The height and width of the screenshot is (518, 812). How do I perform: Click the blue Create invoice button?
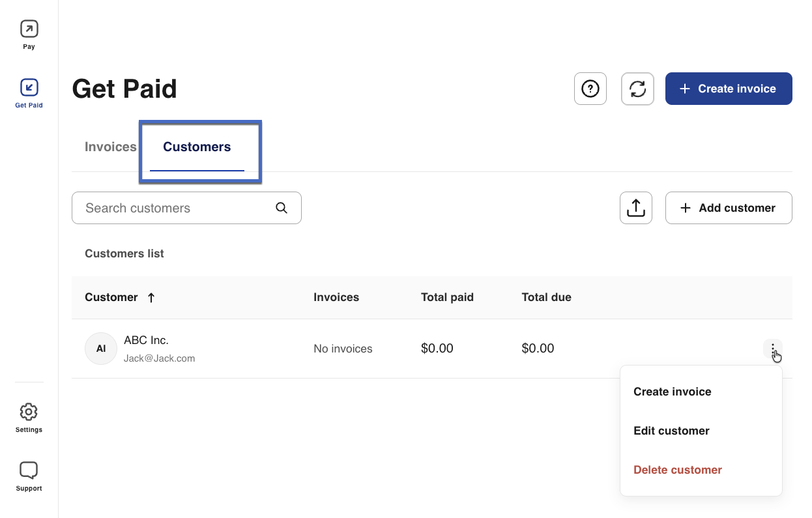click(728, 89)
